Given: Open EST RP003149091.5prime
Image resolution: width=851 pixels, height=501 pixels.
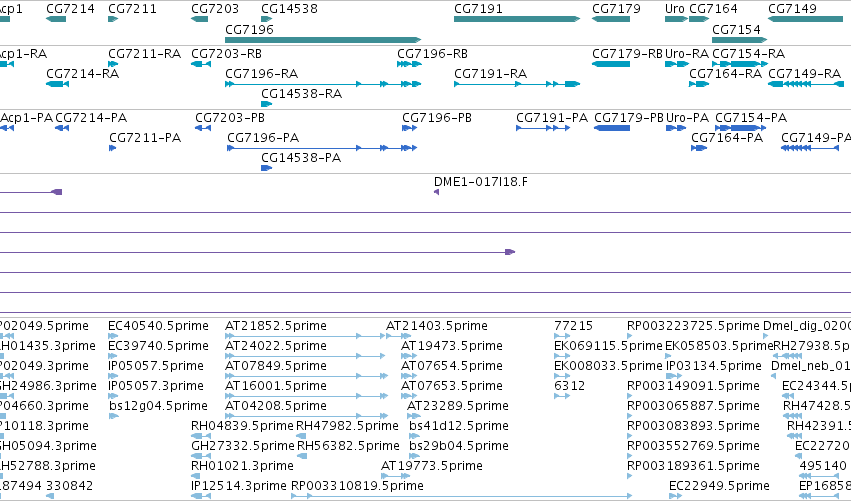Looking at the screenshot, I should coord(693,386).
